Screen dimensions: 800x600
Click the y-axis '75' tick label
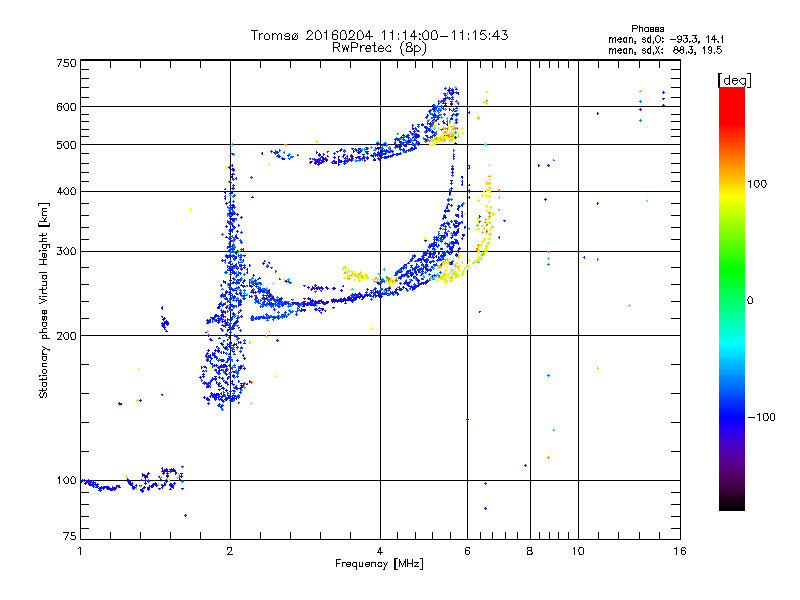click(70, 536)
